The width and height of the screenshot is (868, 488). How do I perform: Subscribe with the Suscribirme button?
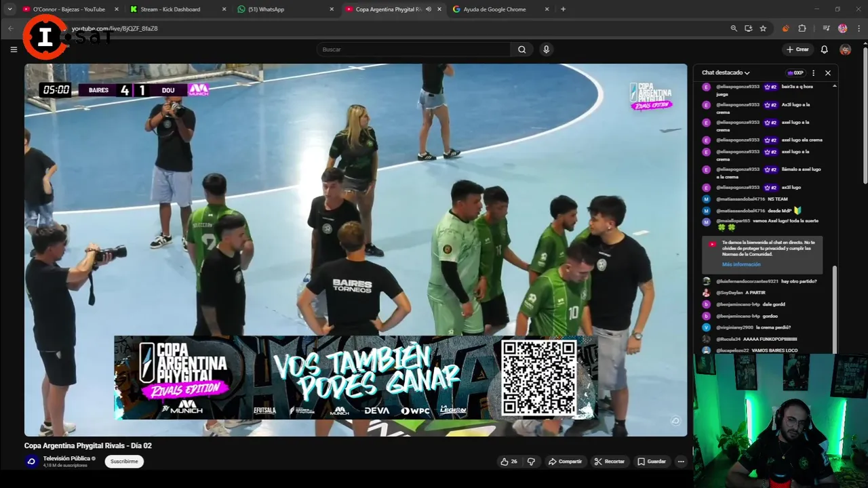(124, 462)
